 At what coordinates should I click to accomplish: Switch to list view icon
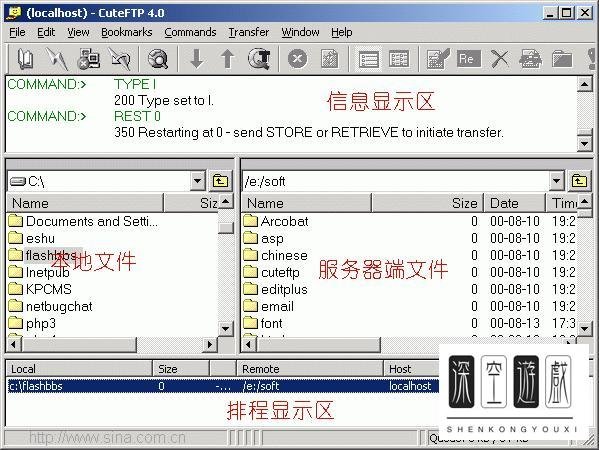tap(368, 59)
